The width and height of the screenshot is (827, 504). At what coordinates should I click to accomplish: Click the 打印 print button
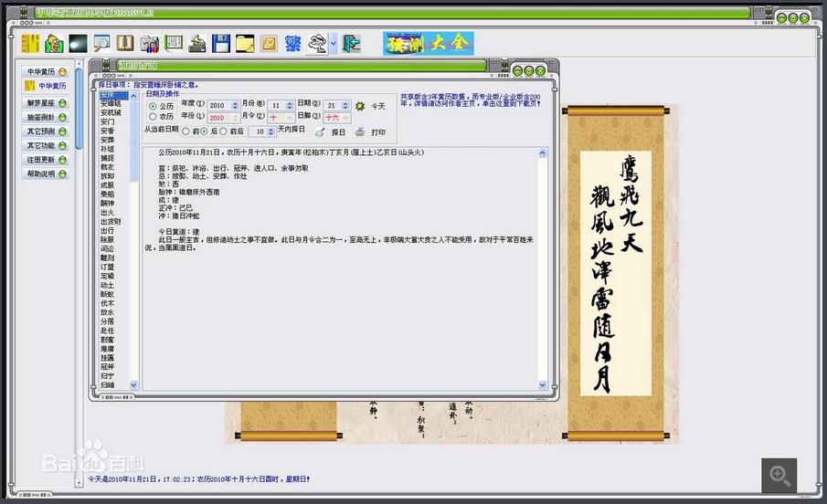pyautogui.click(x=371, y=132)
